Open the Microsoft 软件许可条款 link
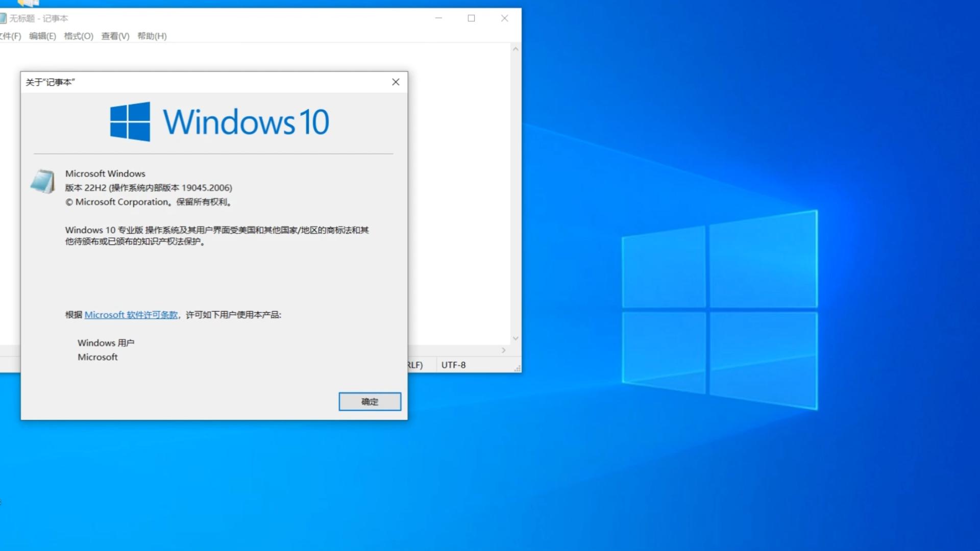The height and width of the screenshot is (551, 980). point(131,315)
